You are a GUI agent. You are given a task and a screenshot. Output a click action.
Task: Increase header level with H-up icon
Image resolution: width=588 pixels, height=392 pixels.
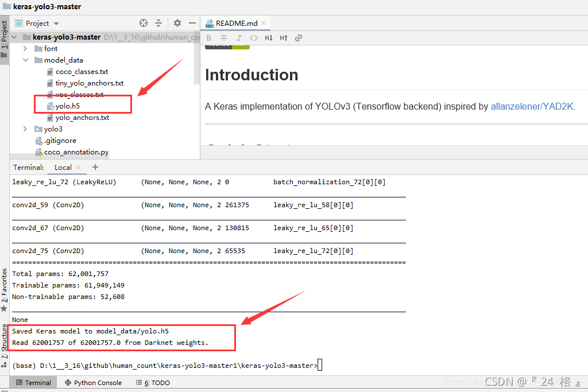coord(284,38)
